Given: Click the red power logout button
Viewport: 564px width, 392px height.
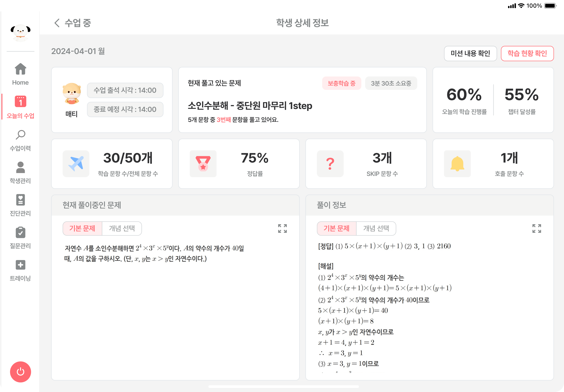Looking at the screenshot, I should click(20, 372).
